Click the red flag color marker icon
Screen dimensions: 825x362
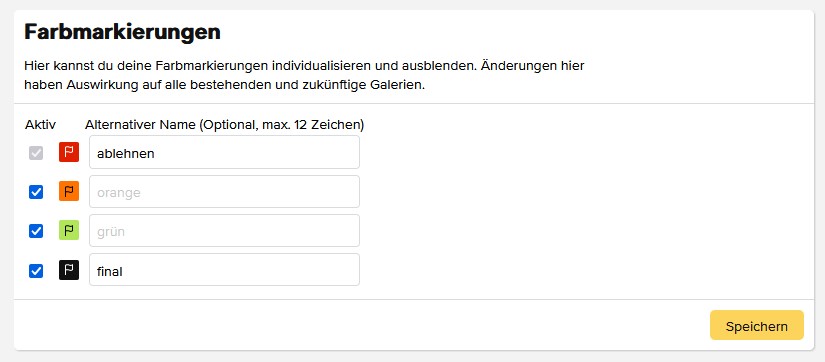pyautogui.click(x=69, y=152)
